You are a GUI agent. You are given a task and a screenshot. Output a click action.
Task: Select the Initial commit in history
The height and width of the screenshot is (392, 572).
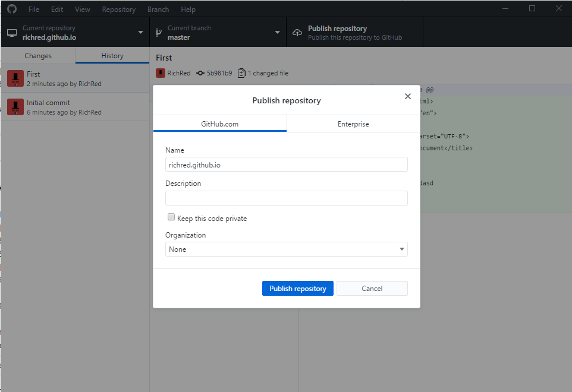coord(75,108)
